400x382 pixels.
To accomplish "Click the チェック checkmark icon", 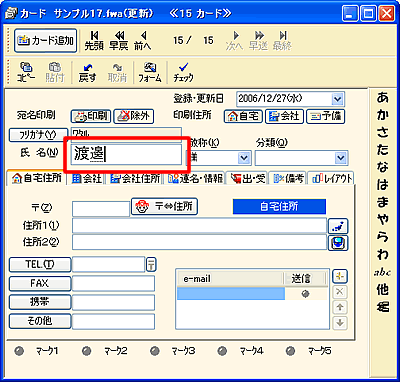I will pyautogui.click(x=183, y=72).
